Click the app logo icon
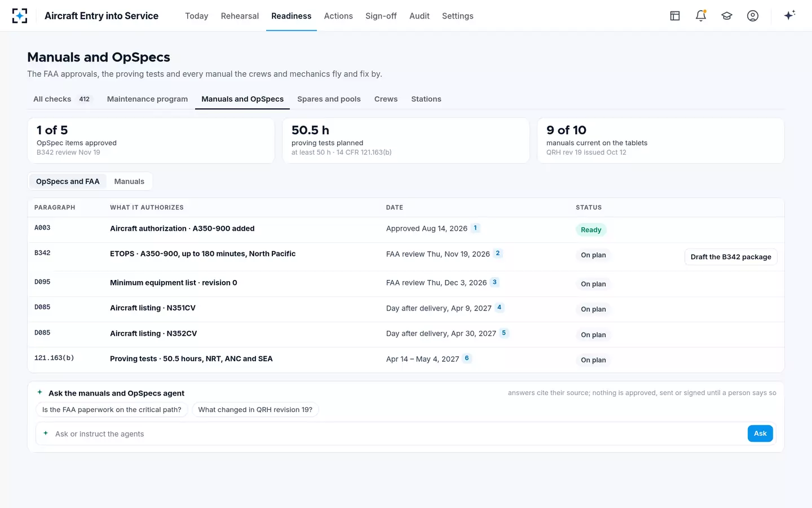 click(x=20, y=16)
